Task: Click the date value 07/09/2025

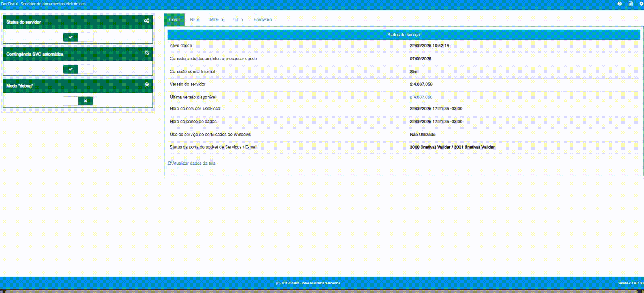Action: [x=420, y=59]
